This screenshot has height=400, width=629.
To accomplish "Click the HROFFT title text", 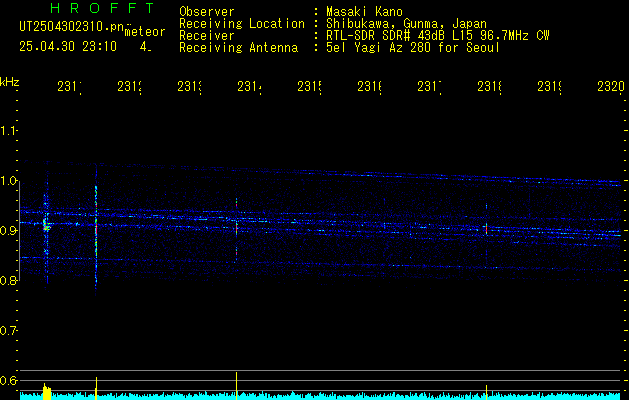I will pyautogui.click(x=103, y=8).
